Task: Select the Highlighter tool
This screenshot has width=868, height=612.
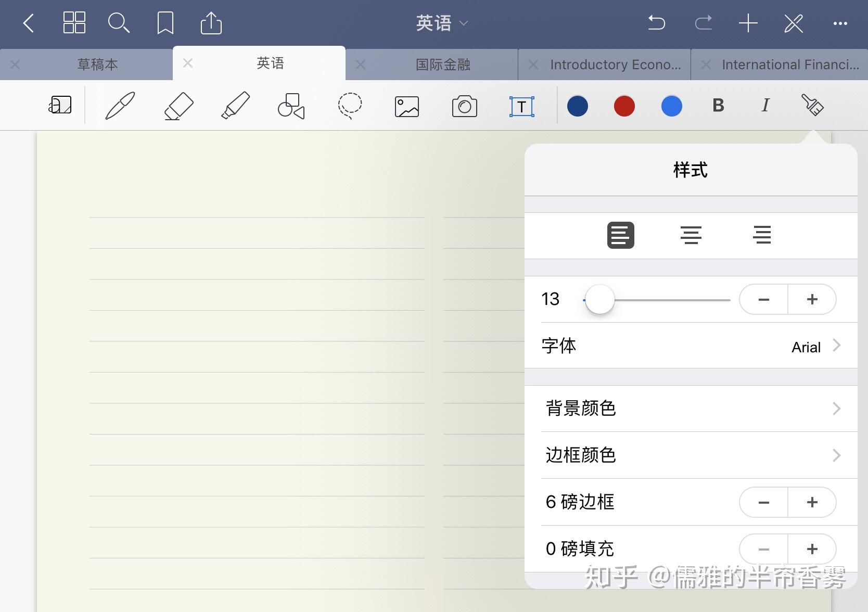Action: pos(236,106)
